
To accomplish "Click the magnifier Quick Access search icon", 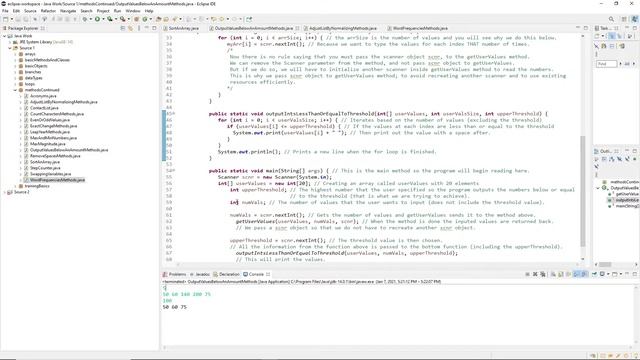I will 611,19.
